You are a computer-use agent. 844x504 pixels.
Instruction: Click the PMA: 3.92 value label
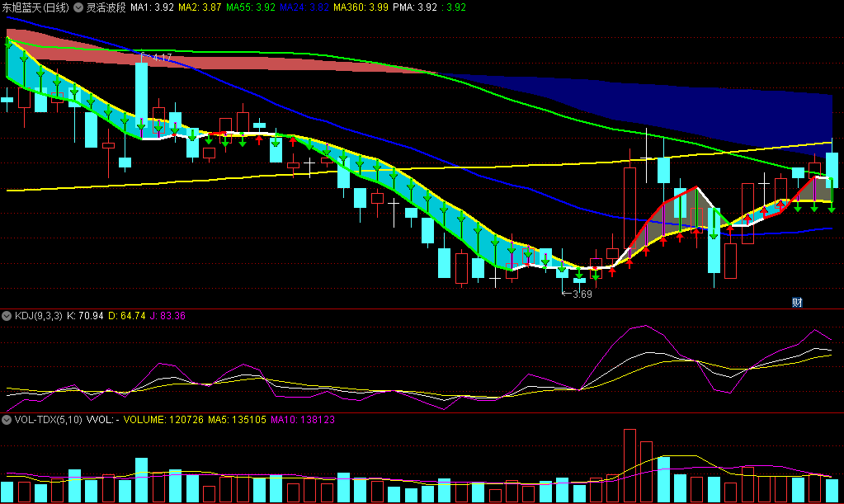pyautogui.click(x=415, y=7)
